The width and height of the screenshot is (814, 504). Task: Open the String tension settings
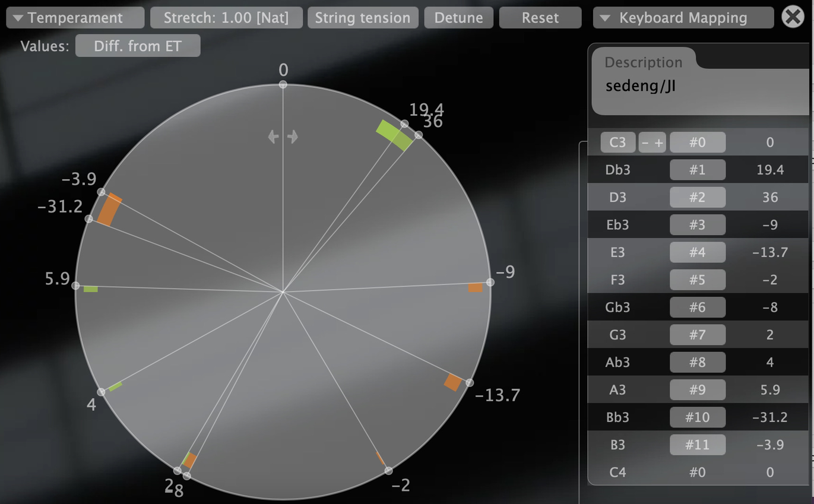(362, 18)
